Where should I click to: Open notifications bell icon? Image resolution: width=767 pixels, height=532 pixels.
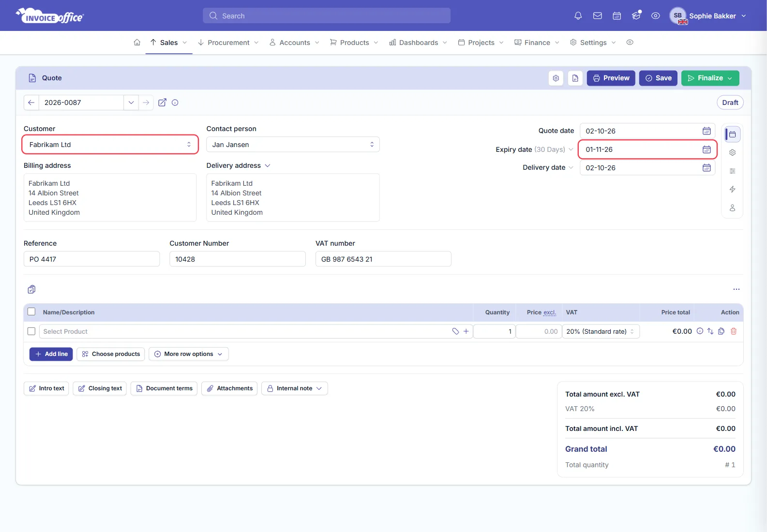click(578, 16)
